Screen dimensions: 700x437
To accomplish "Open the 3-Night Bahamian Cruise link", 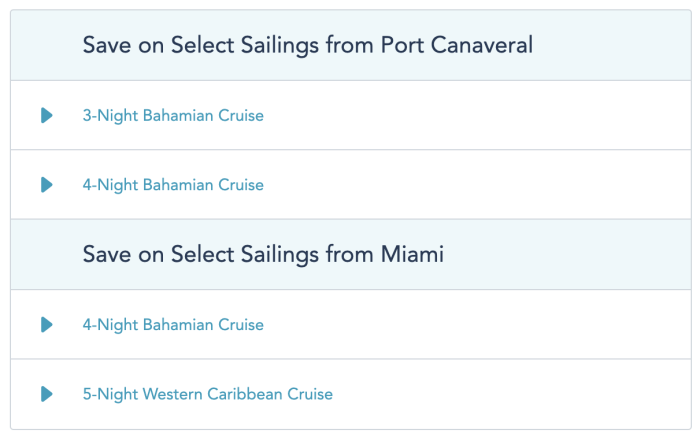I will click(x=173, y=115).
